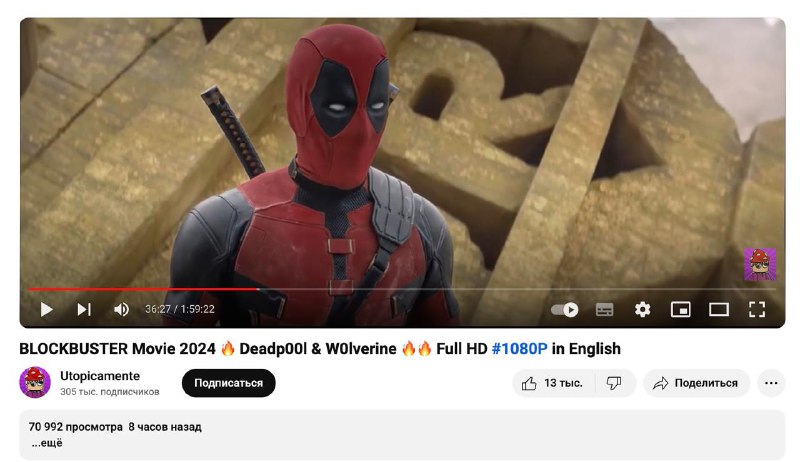Click the channel watermark in video corner
Image resolution: width=800 pixels, height=462 pixels.
pos(760,264)
